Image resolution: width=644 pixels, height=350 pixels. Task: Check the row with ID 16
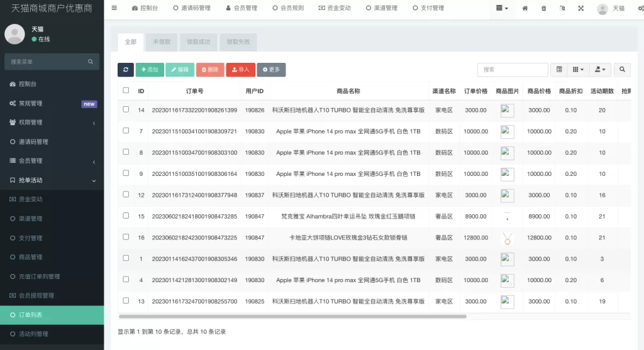point(126,237)
